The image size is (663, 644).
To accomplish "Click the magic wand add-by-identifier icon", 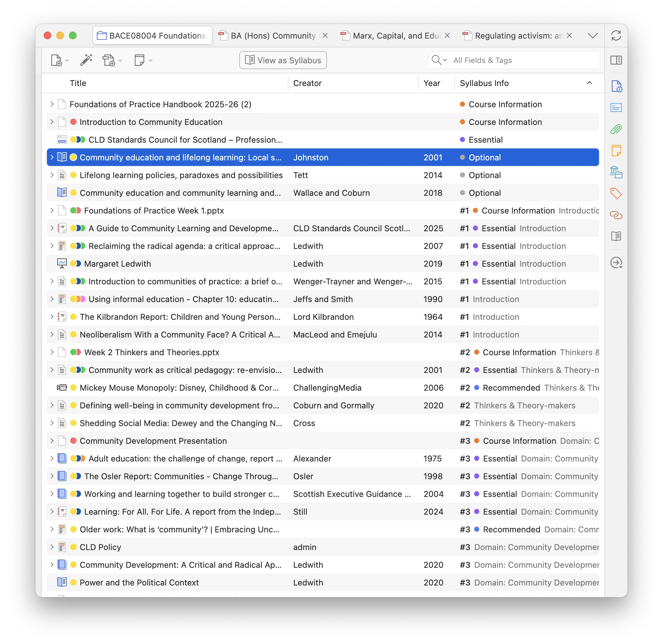I will click(86, 60).
